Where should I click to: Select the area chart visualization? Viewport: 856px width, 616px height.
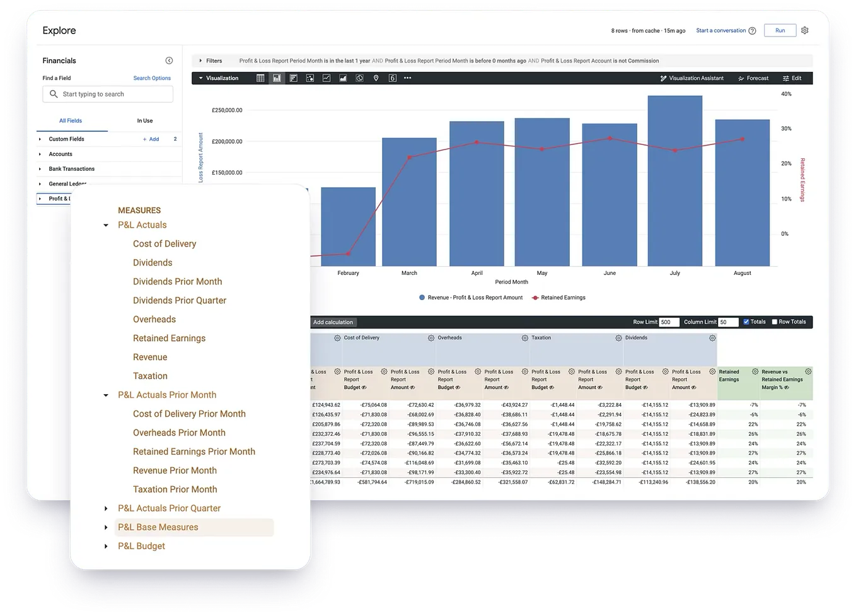tap(342, 78)
